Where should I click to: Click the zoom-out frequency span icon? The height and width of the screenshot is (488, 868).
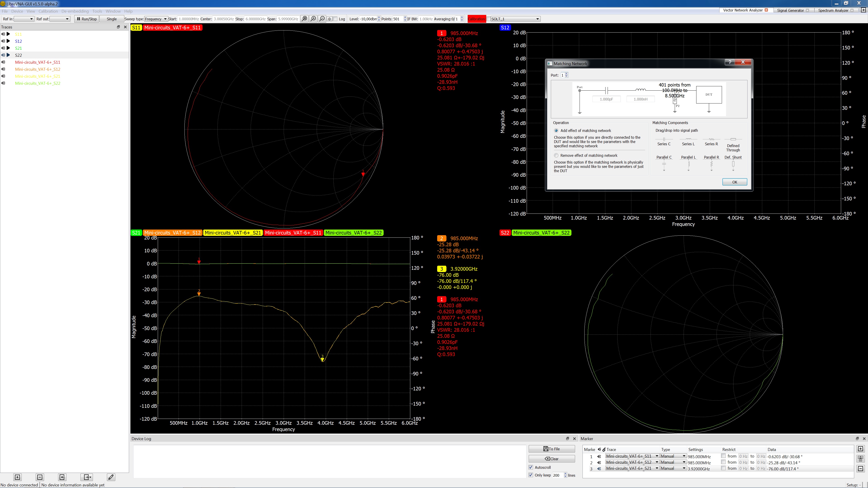pos(322,19)
